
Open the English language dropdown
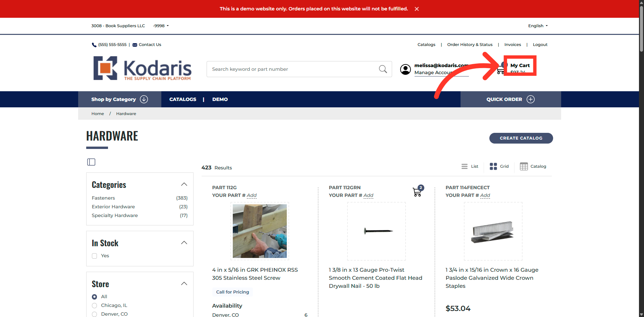[x=538, y=26]
